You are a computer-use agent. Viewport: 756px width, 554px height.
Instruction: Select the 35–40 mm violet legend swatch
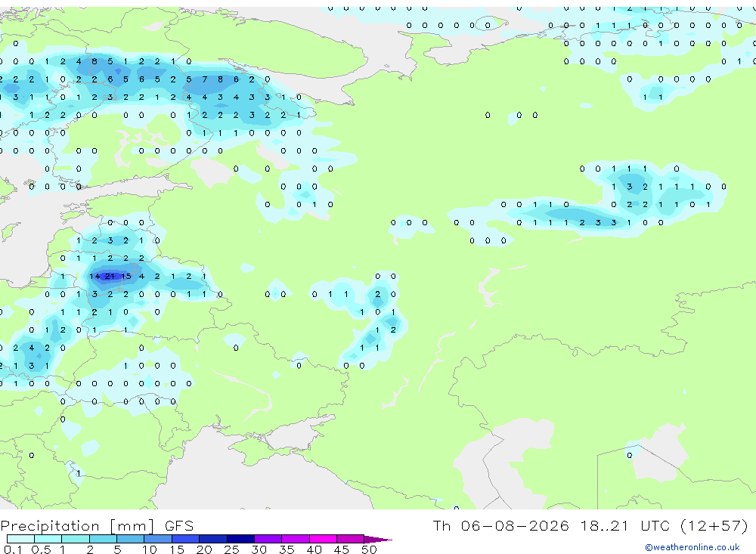(295, 539)
